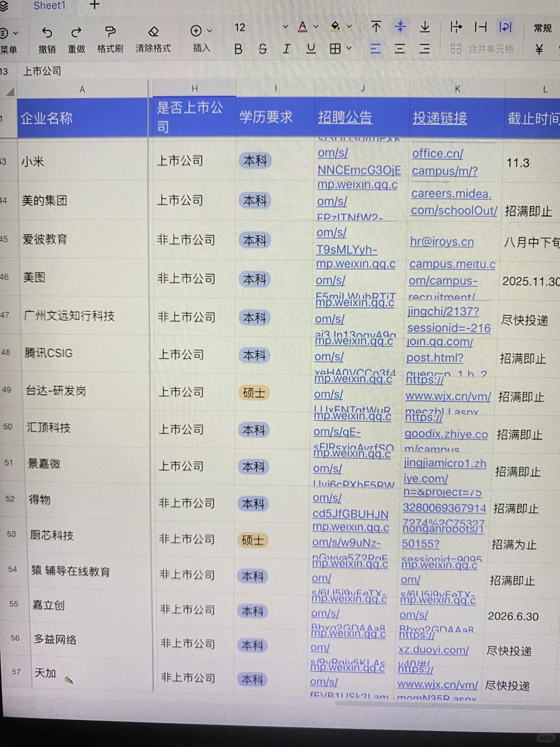Click the sheets layers icon
Image resolution: width=560 pixels, height=747 pixels.
click(4, 6)
